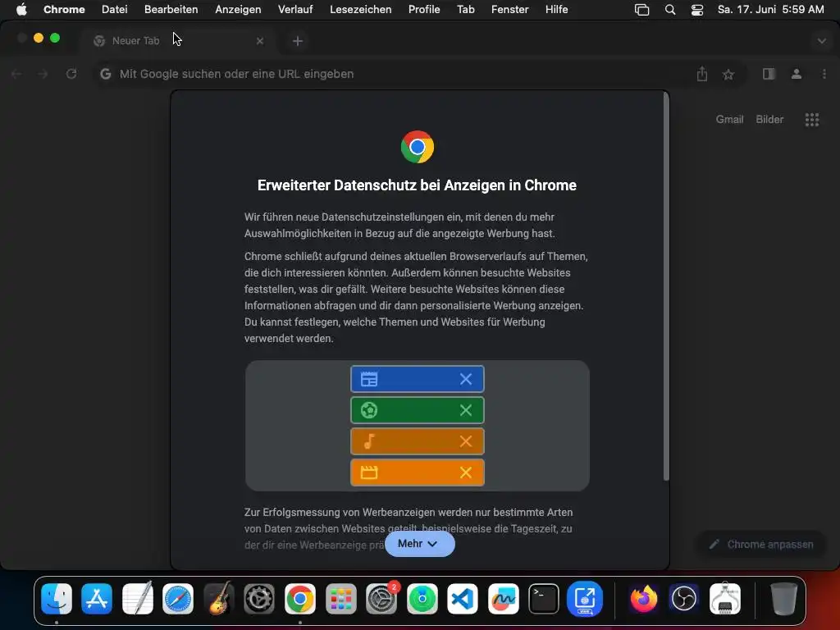Image resolution: width=840 pixels, height=630 pixels.
Task: Click the share page icon
Action: (702, 74)
